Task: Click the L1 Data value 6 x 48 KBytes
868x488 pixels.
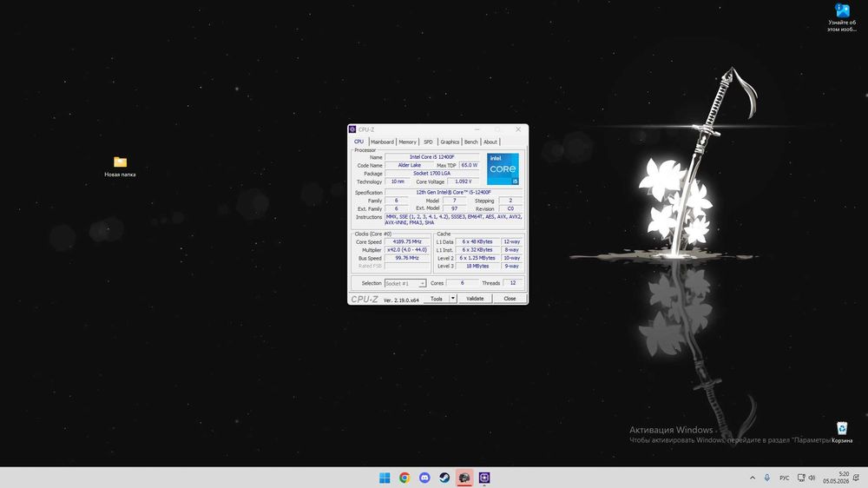Action: pos(477,242)
